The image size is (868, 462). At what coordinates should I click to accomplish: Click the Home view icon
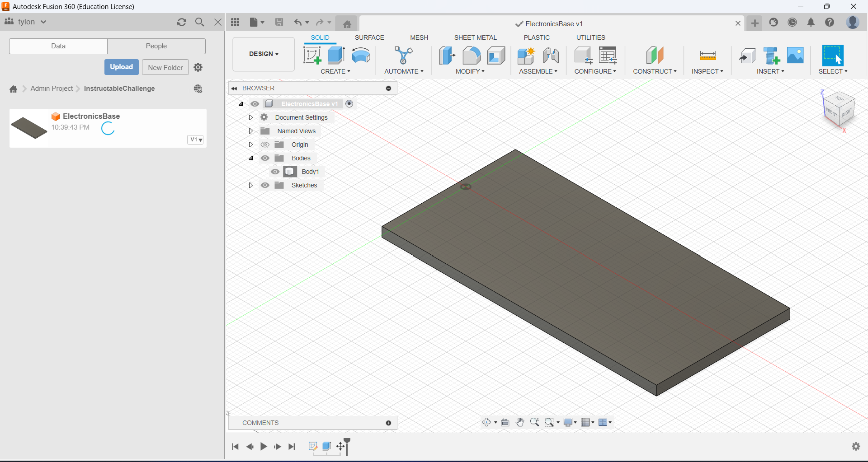tap(347, 24)
